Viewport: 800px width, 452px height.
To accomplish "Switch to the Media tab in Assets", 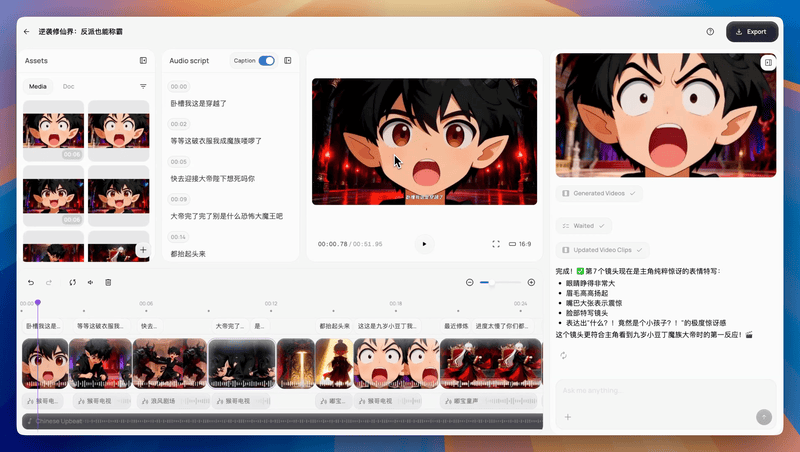I will point(38,86).
